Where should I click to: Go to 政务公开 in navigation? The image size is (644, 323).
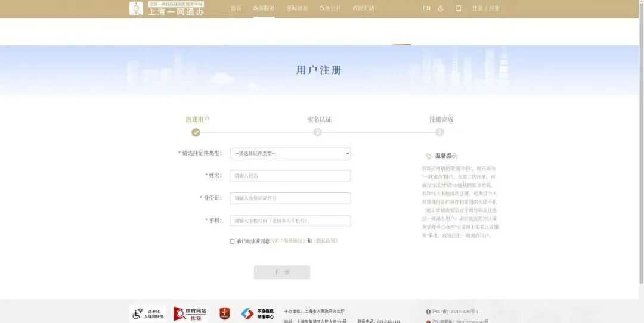click(x=330, y=8)
